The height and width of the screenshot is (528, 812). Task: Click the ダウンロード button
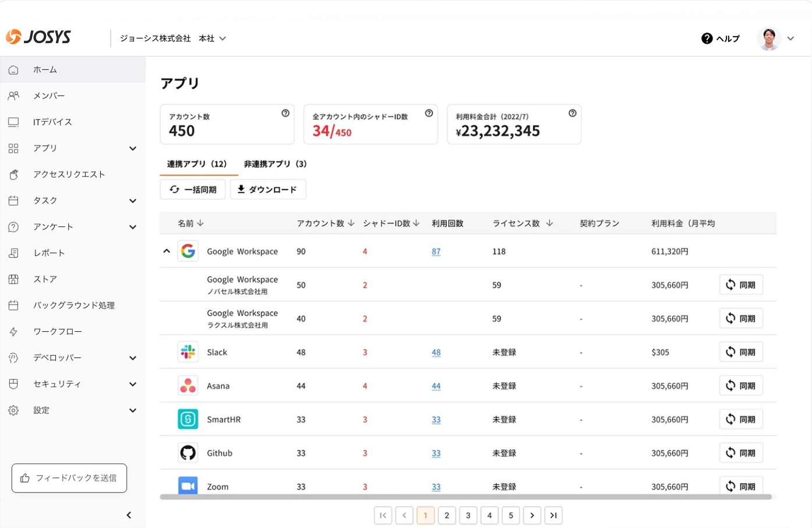pos(268,190)
